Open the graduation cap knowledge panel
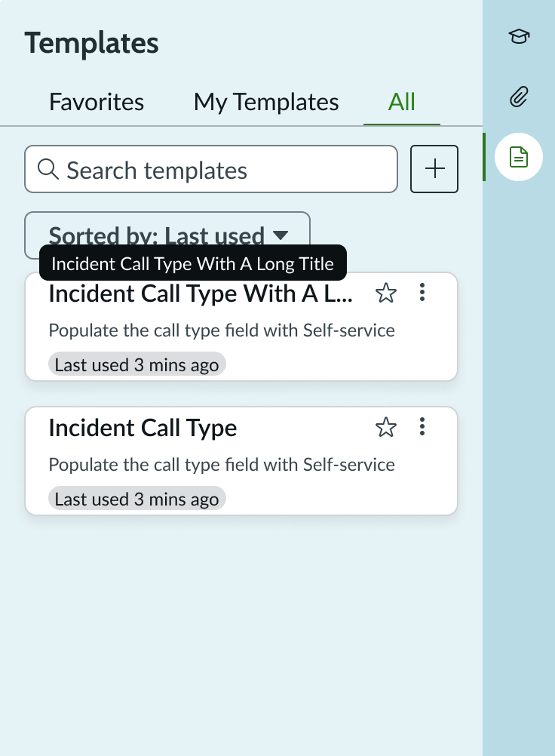Viewport: 555px width, 756px height. point(518,36)
